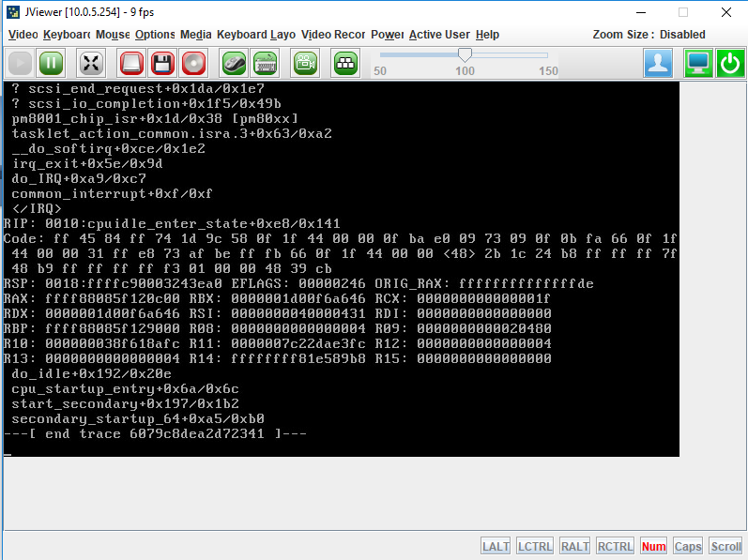Click the 'end trace 6079c8dea2d72341' line
Image resolution: width=748 pixels, height=560 pixels.
tap(155, 433)
